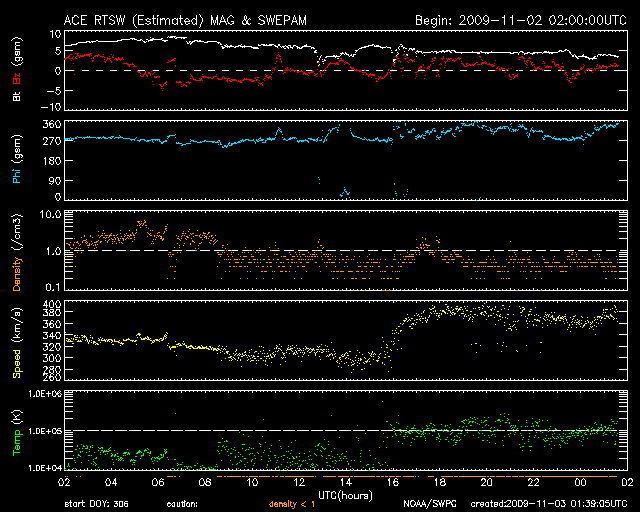This screenshot has width=640, height=512.
Task: Click the '04' hour label on the time axis
Action: (111, 483)
